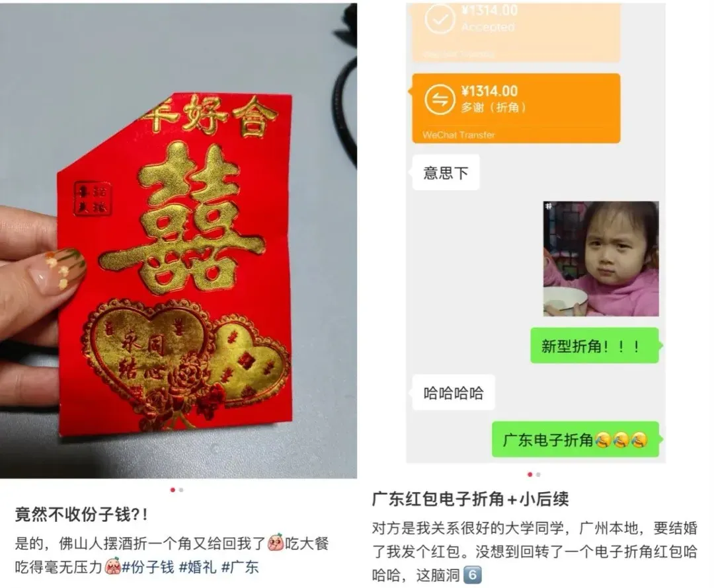
Task: Tap the red page dot under chat screenshot
Action: [530, 474]
